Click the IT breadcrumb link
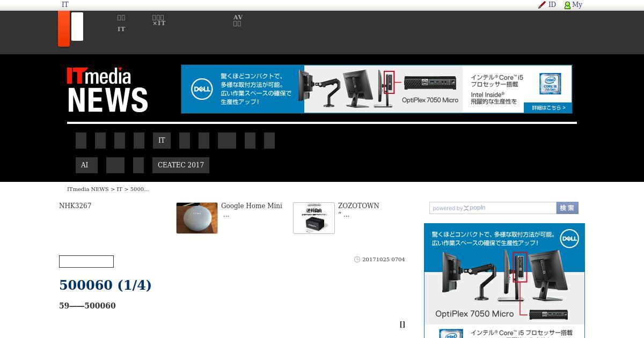The width and height of the screenshot is (644, 338). 120,189
